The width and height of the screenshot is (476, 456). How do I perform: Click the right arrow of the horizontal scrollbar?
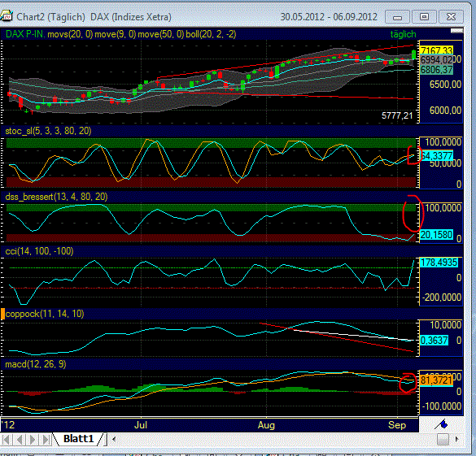(456, 439)
